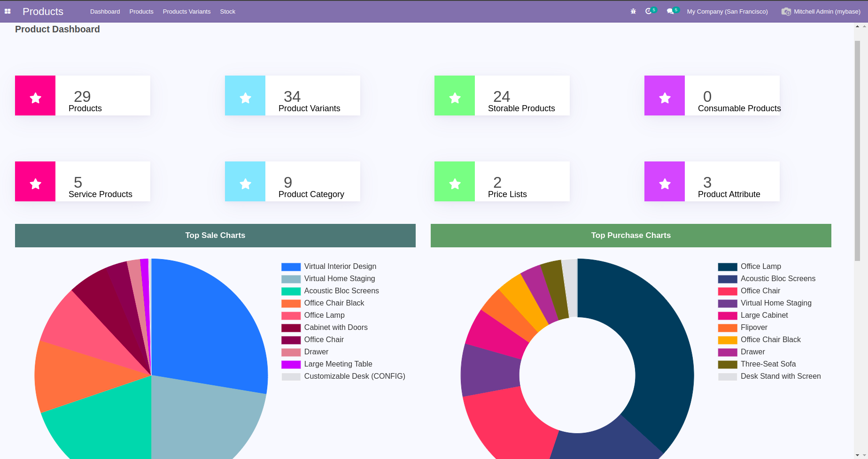Screen dimensions: 868x459
Task: Open the Products menu item
Action: click(x=141, y=11)
